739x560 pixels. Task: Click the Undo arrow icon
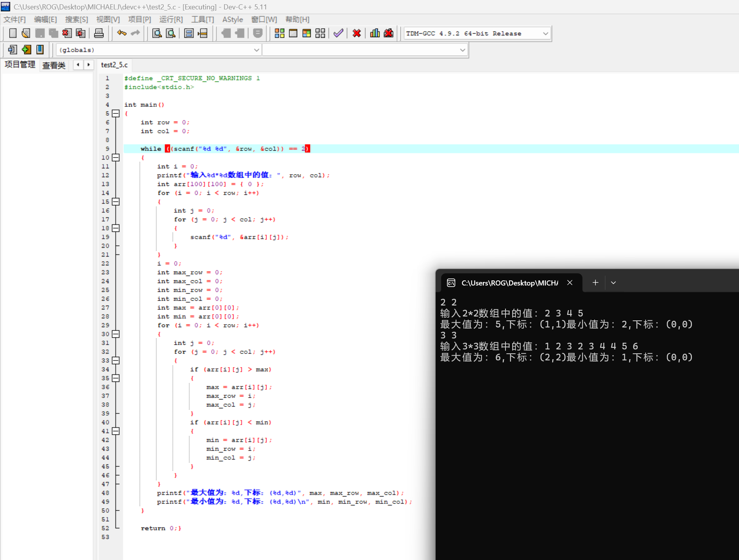tap(122, 33)
